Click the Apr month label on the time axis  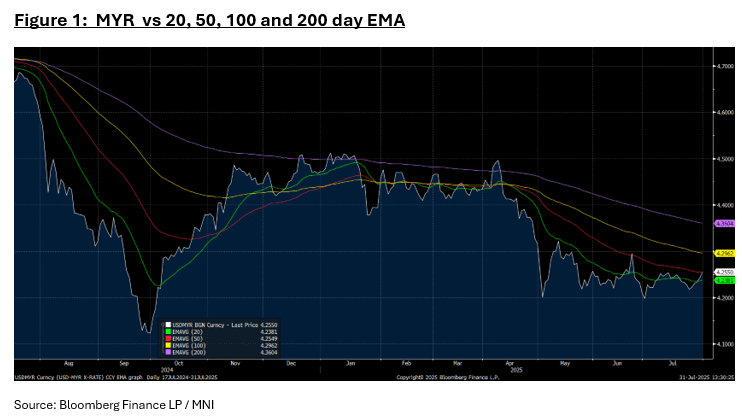tap(510, 364)
